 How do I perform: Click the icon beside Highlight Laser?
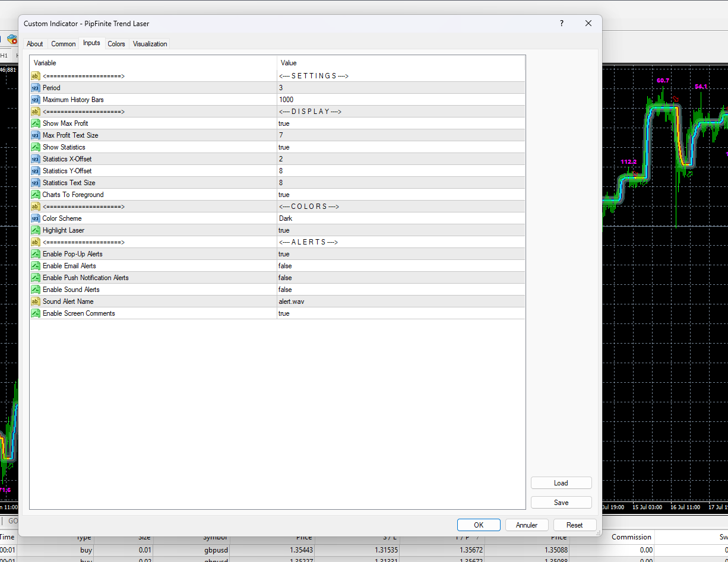[35, 230]
